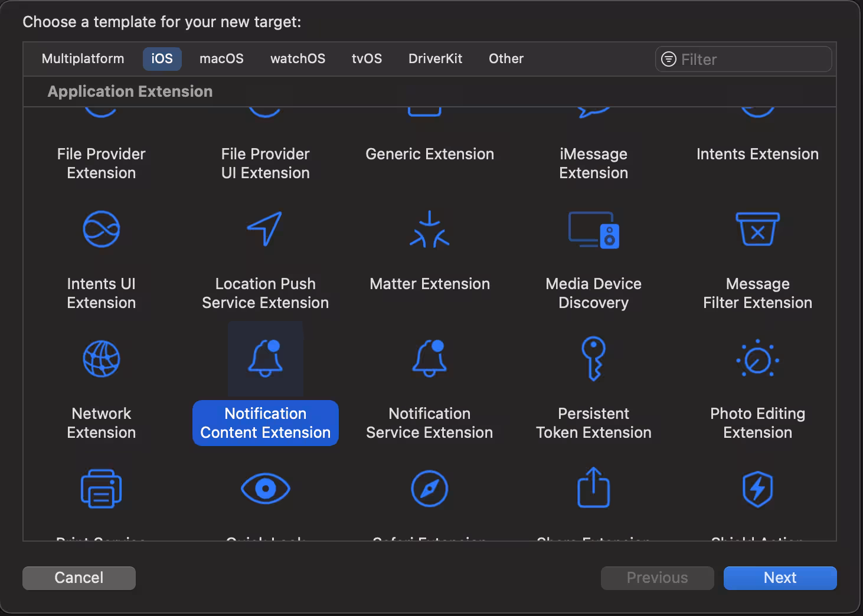Select the Safari compass icon template

click(x=429, y=489)
